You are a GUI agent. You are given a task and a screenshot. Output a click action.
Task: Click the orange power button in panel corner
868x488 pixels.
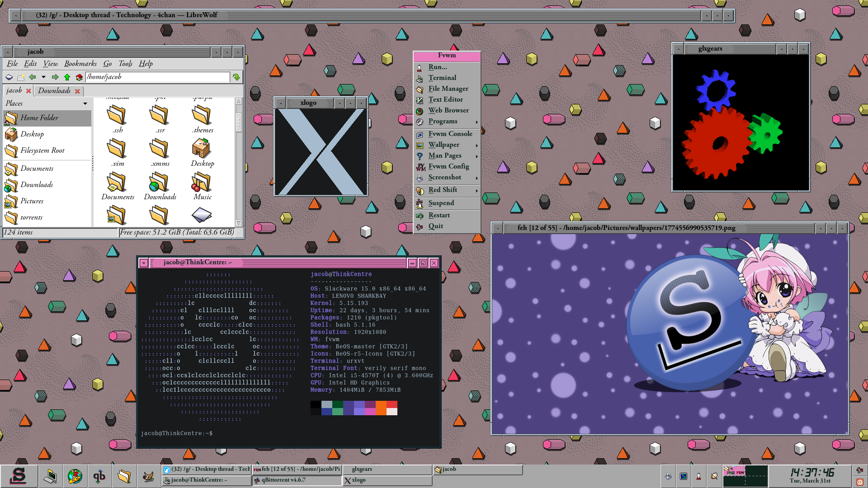click(859, 482)
